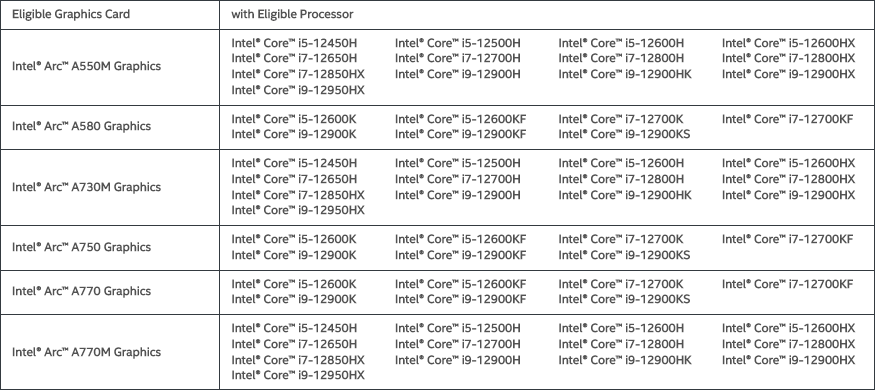Click Core i9-12900KS in the A580 row
Viewport: 875px width, 390px height.
click(x=624, y=134)
